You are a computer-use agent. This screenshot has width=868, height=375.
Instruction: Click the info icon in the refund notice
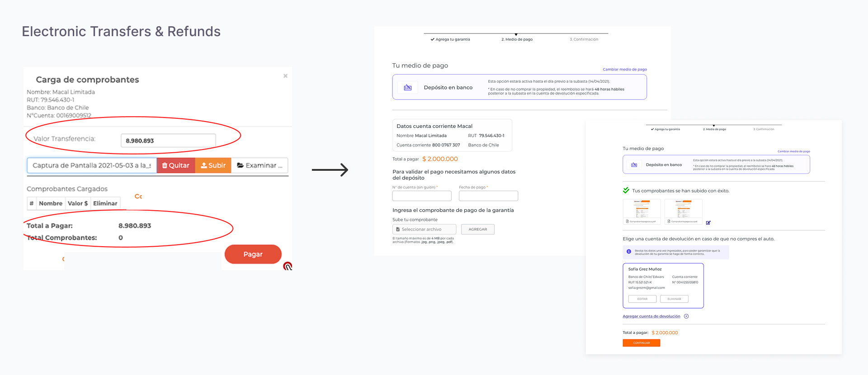pos(629,252)
